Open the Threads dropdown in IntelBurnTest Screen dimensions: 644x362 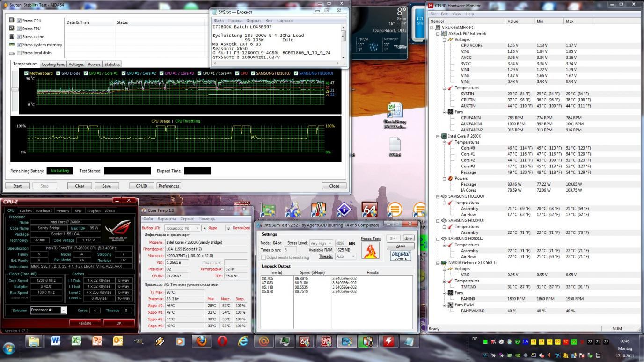346,256
